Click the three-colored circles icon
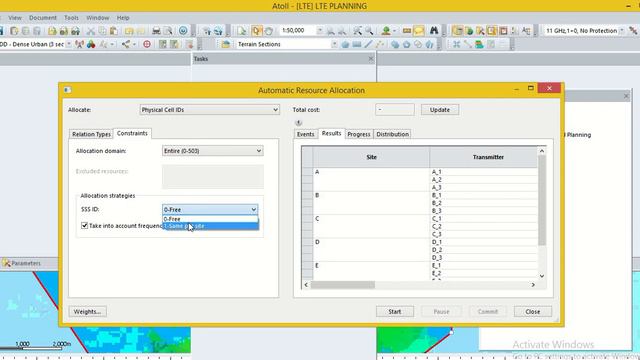640x360 pixels. pyautogui.click(x=91, y=44)
